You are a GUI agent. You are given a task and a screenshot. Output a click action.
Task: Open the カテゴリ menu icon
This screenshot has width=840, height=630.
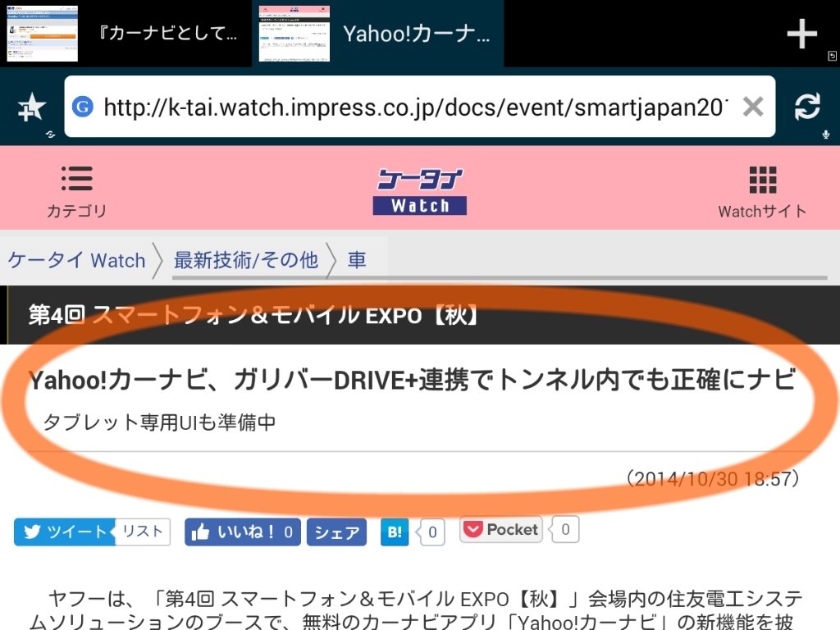[76, 191]
